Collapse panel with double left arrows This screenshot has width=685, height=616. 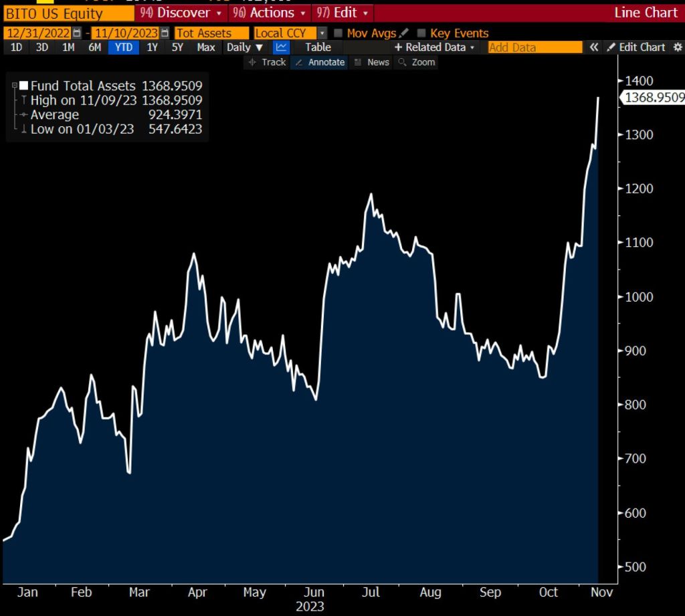(593, 47)
